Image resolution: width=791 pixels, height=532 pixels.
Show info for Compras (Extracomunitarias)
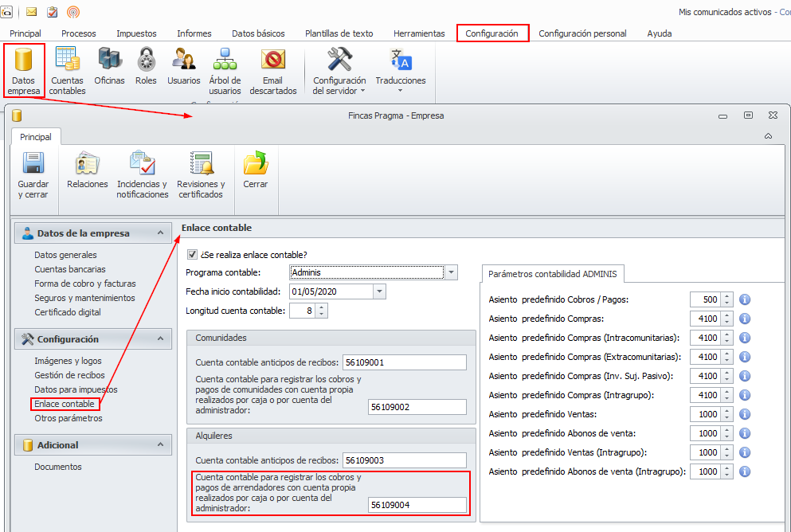tap(745, 357)
